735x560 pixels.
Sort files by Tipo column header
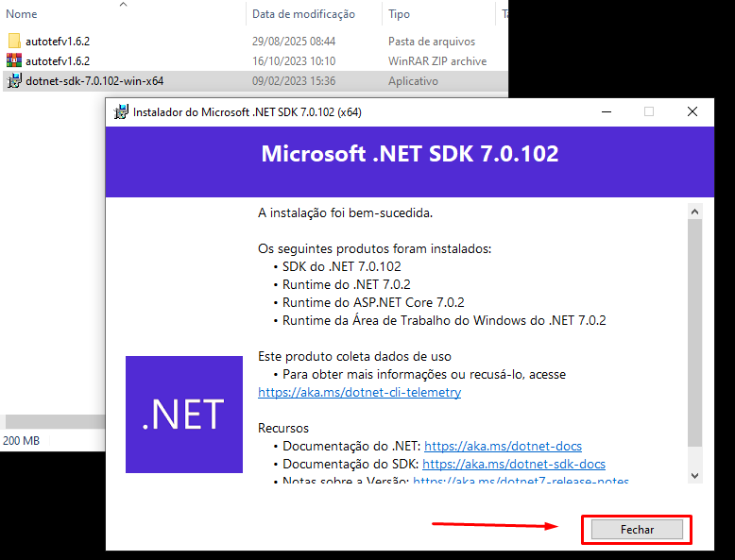point(399,14)
